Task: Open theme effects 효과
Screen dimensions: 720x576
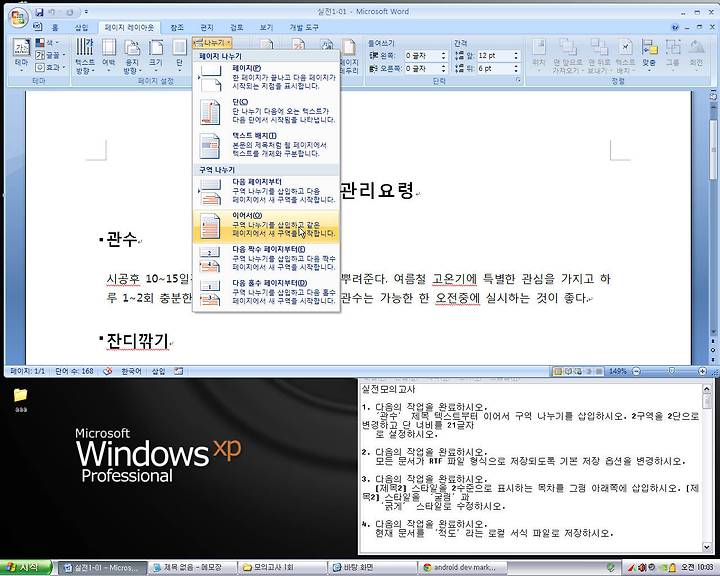Action: pos(50,68)
